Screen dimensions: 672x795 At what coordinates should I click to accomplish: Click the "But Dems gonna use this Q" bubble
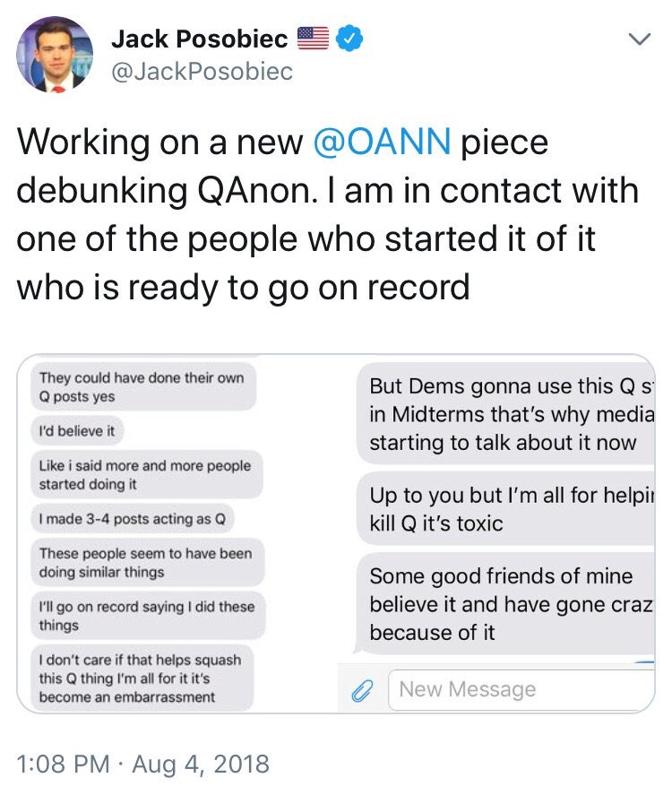coord(506,414)
